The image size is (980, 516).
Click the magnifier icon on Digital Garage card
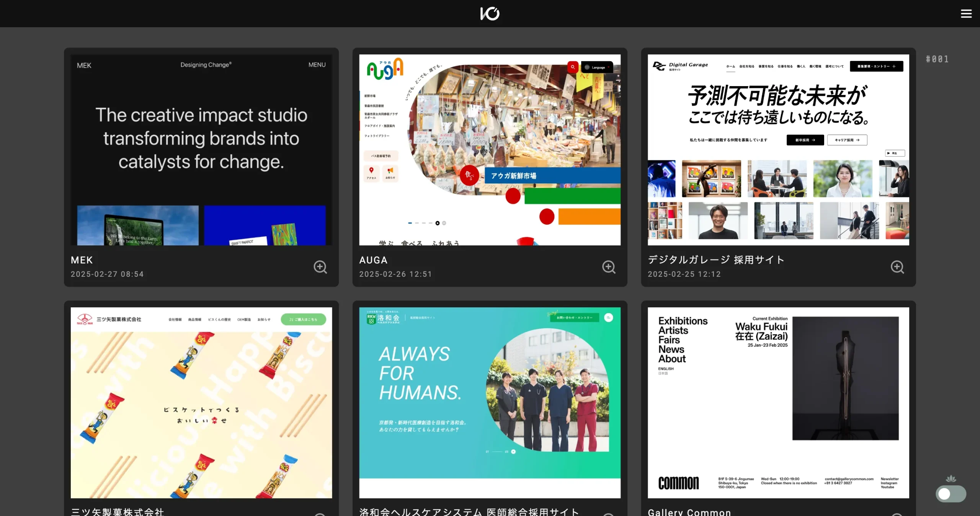[x=897, y=267]
